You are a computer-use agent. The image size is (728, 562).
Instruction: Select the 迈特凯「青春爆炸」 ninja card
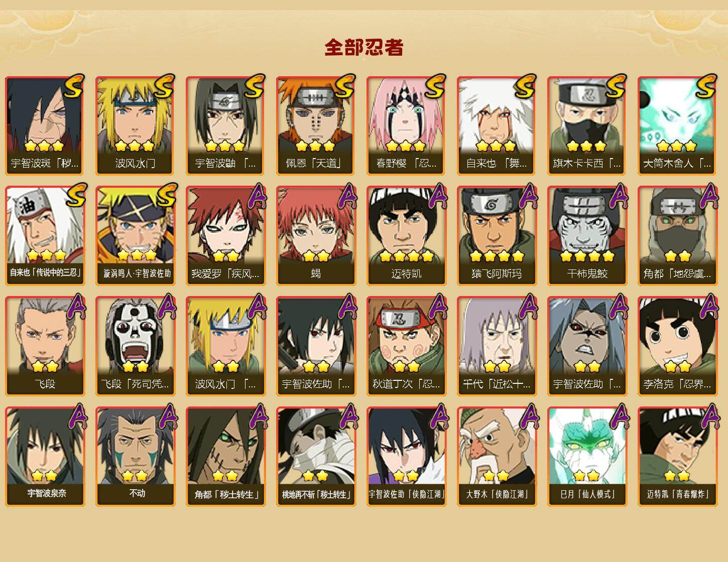pyautogui.click(x=677, y=457)
